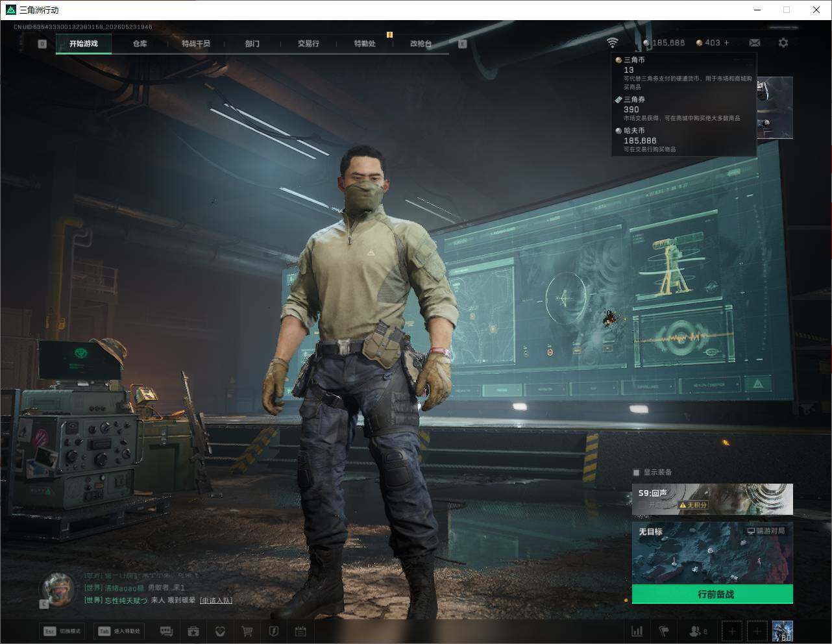Click the world chat message from 清塘aoao糖

coord(135,588)
